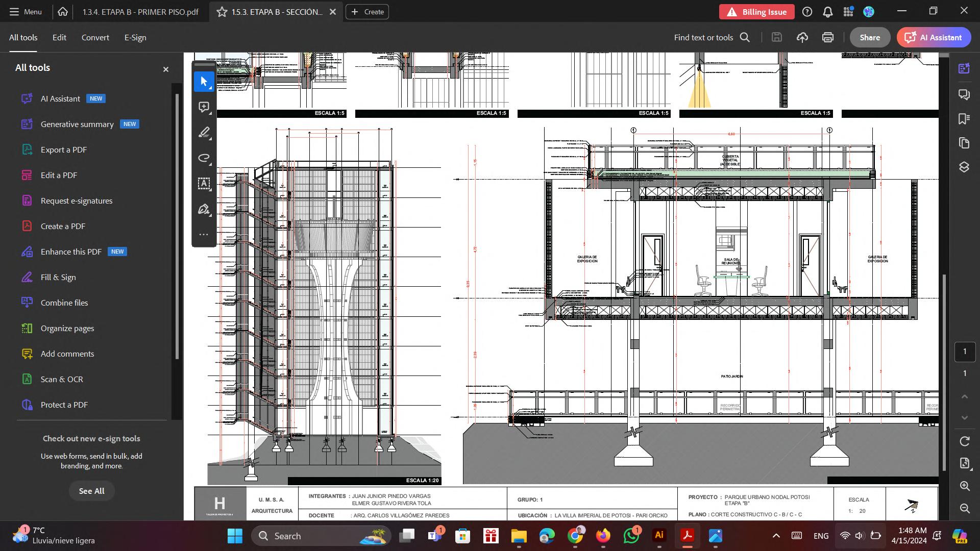Show hidden system tray icons
This screenshot has width=980, height=551.
[776, 536]
